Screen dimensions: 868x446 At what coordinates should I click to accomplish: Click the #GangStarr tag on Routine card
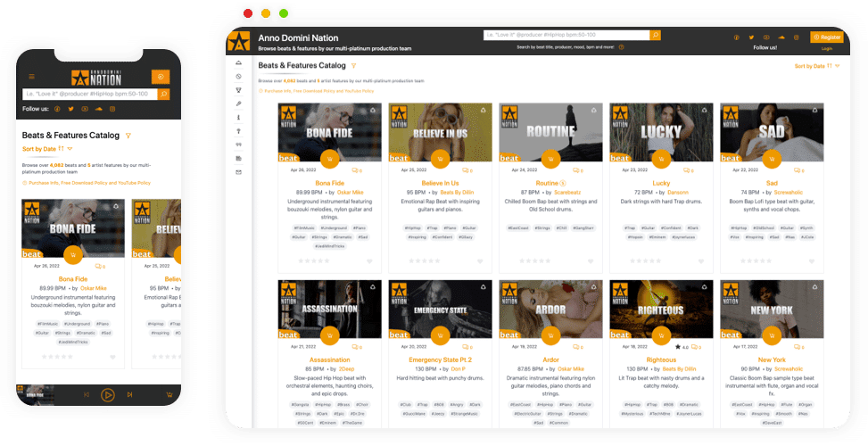point(583,228)
